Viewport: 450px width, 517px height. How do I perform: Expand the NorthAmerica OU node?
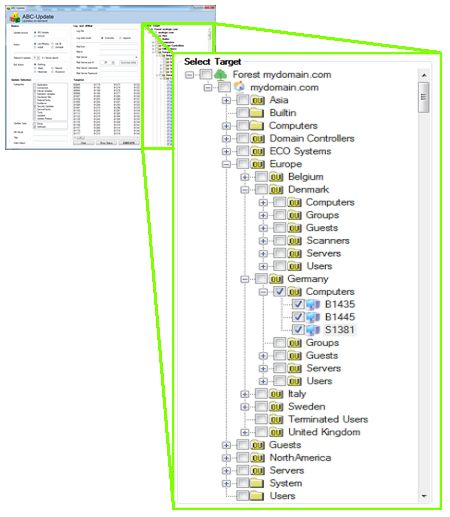226,458
